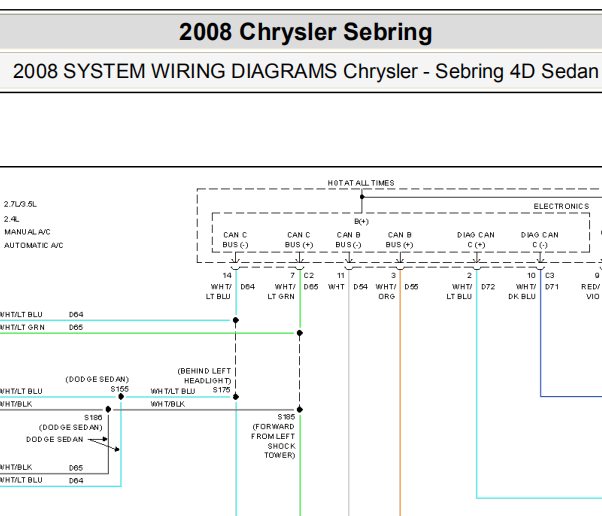Click the WHT/ORG wire color label
The width and height of the screenshot is (602, 516).
(386, 292)
